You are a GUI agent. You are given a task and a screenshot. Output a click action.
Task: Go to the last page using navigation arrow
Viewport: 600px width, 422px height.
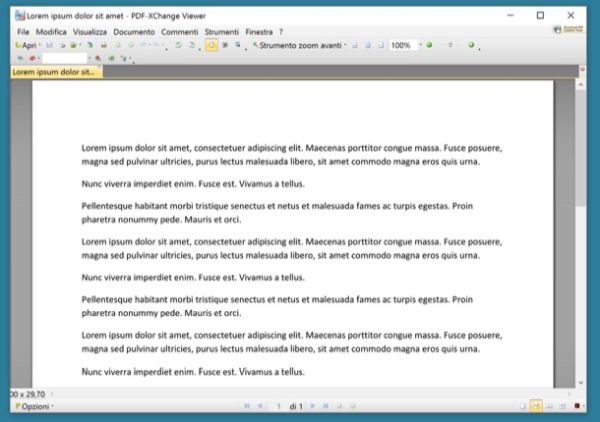tap(324, 406)
